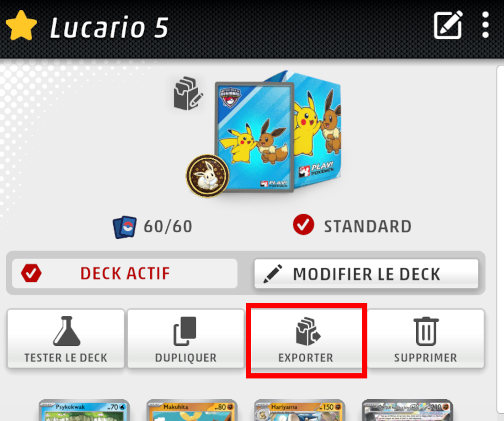Click Tester le deck flask icon
The width and height of the screenshot is (504, 421).
coord(67,331)
